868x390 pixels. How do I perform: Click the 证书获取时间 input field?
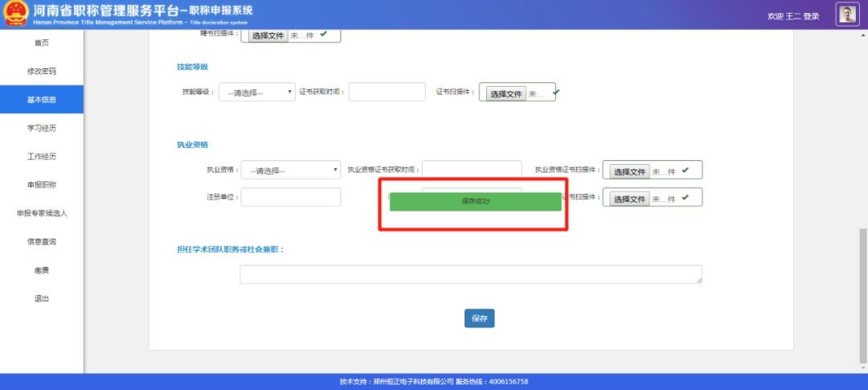click(x=387, y=92)
